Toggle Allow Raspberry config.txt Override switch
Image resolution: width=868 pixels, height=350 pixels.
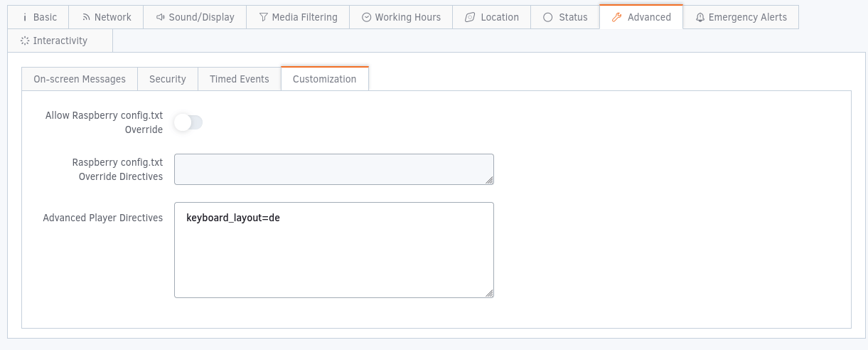pyautogui.click(x=188, y=122)
